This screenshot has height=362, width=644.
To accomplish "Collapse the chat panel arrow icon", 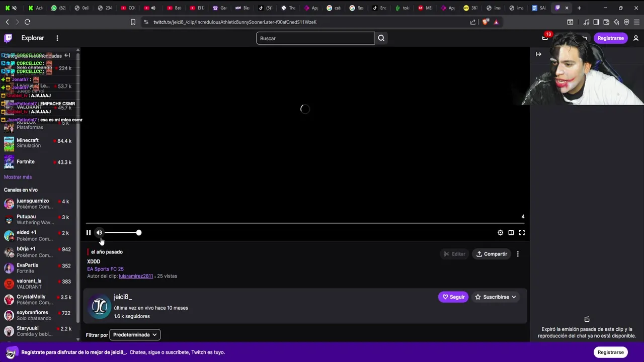I will pyautogui.click(x=538, y=54).
